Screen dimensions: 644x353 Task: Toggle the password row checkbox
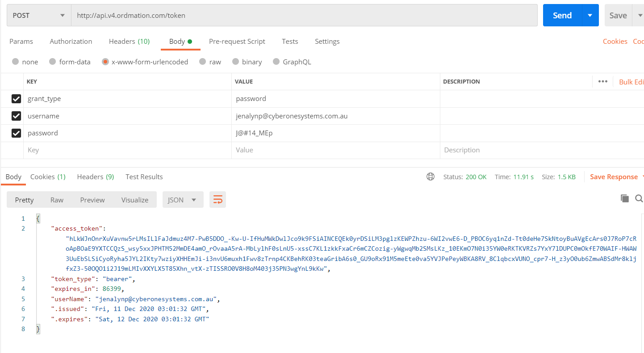[17, 133]
